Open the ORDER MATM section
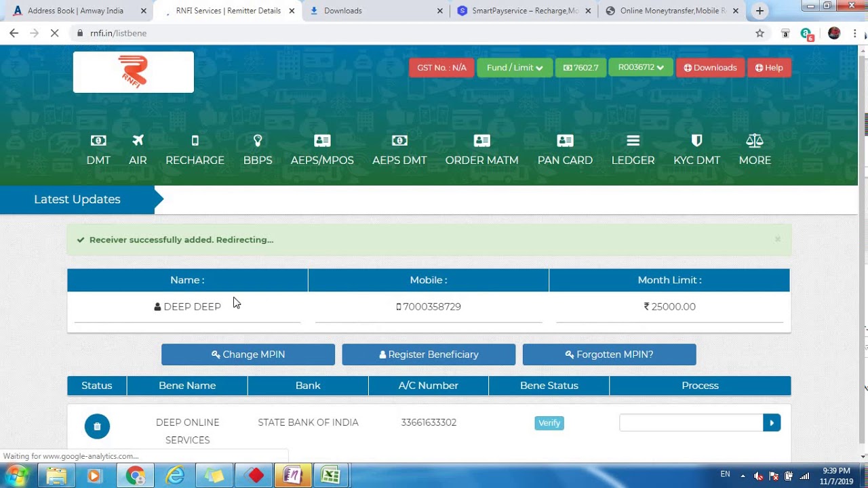This screenshot has height=488, width=868. 481,150
